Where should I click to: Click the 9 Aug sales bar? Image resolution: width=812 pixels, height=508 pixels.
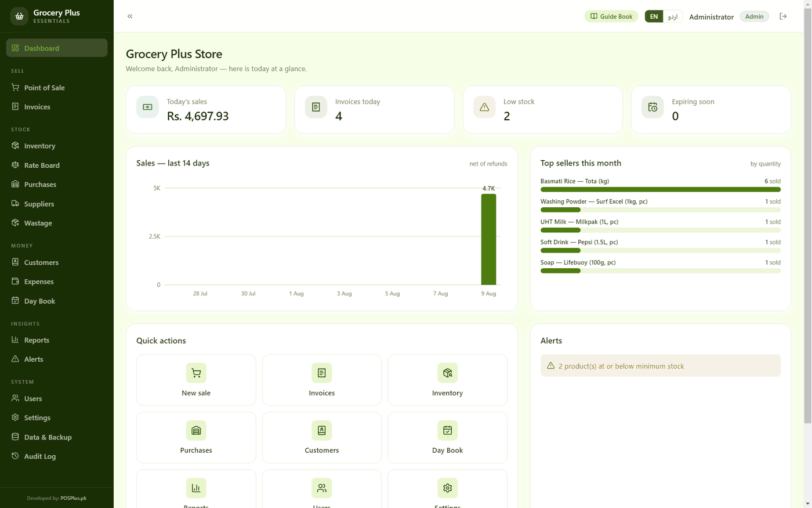pyautogui.click(x=488, y=239)
